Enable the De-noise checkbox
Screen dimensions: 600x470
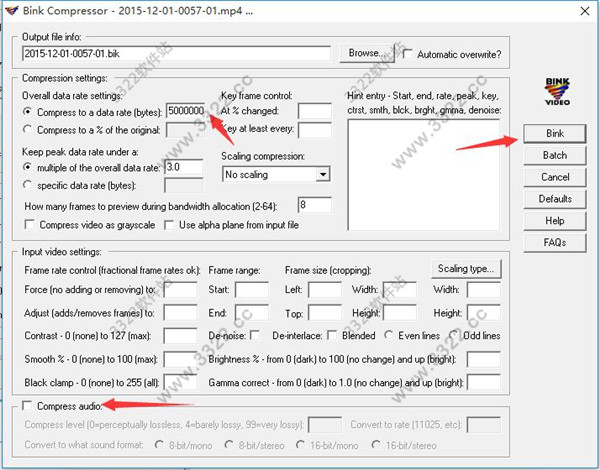[255, 336]
